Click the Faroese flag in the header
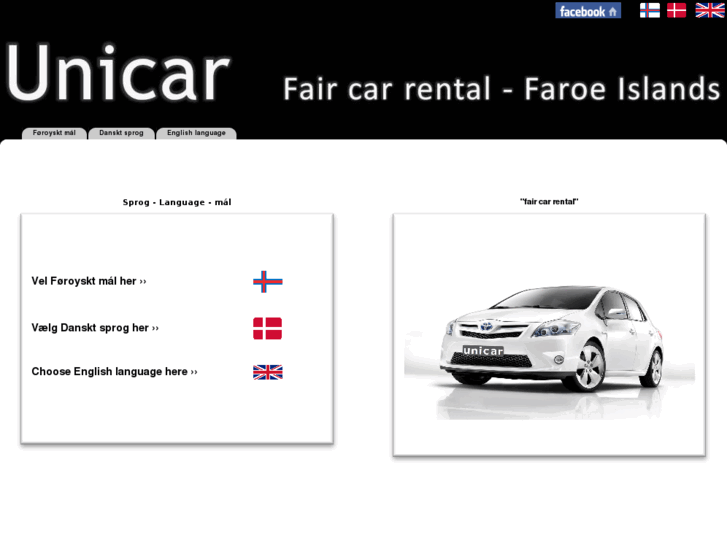727x545 pixels. [x=650, y=10]
